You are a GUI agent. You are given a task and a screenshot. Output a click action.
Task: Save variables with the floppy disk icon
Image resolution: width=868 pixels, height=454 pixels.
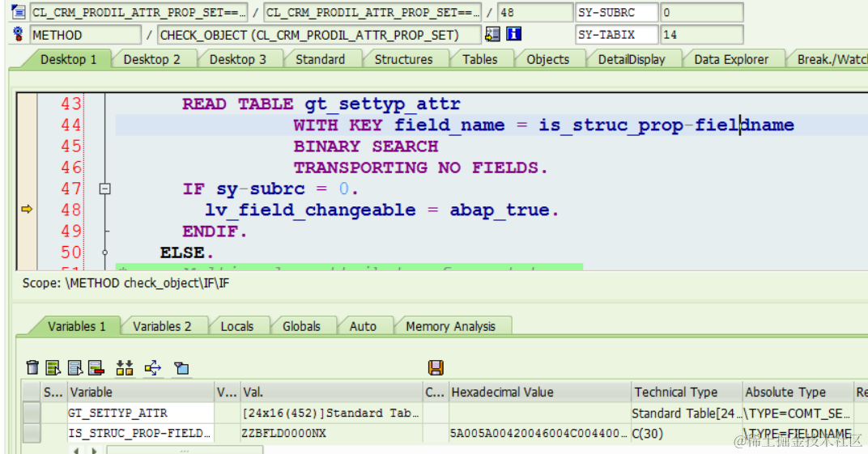click(x=436, y=367)
